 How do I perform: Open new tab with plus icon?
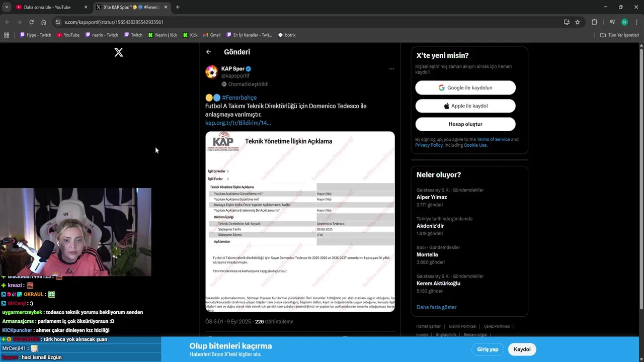pos(178,7)
